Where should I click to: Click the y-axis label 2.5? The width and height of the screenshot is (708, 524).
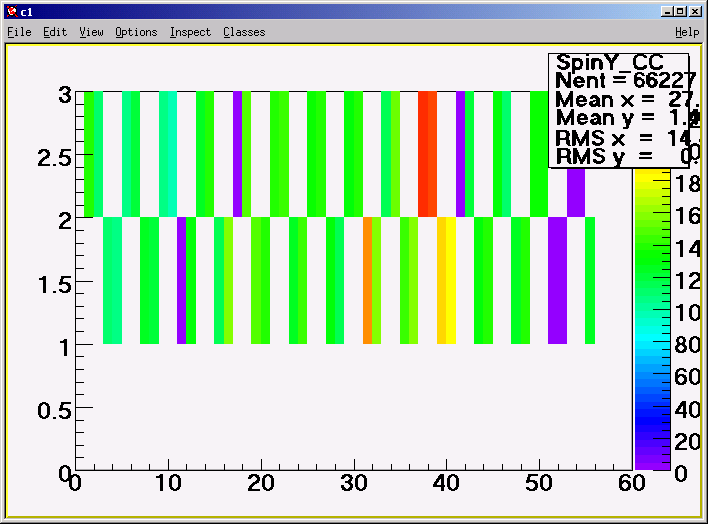tap(54, 158)
